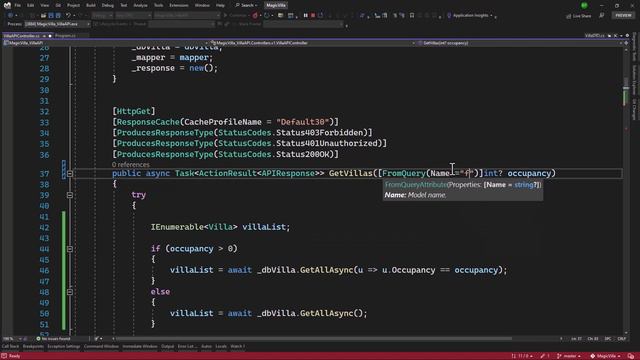Open the VillaDTO.cs preview tab
The height and width of the screenshot is (360, 640).
tap(594, 36)
